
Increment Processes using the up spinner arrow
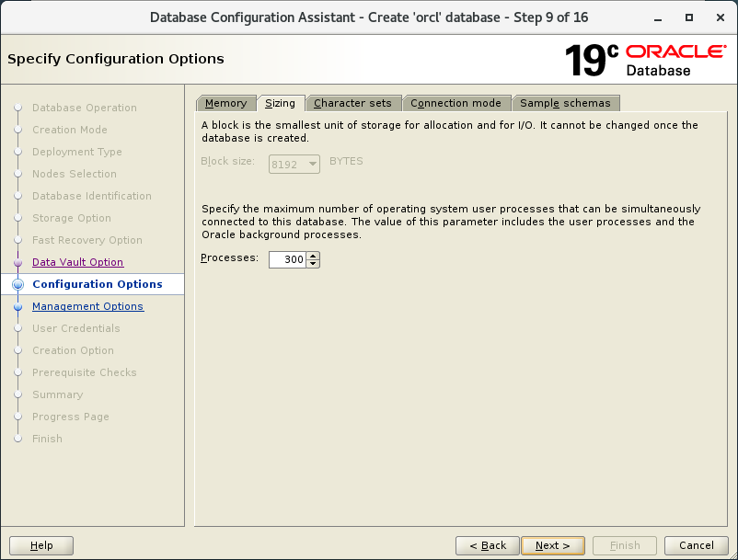tap(312, 255)
